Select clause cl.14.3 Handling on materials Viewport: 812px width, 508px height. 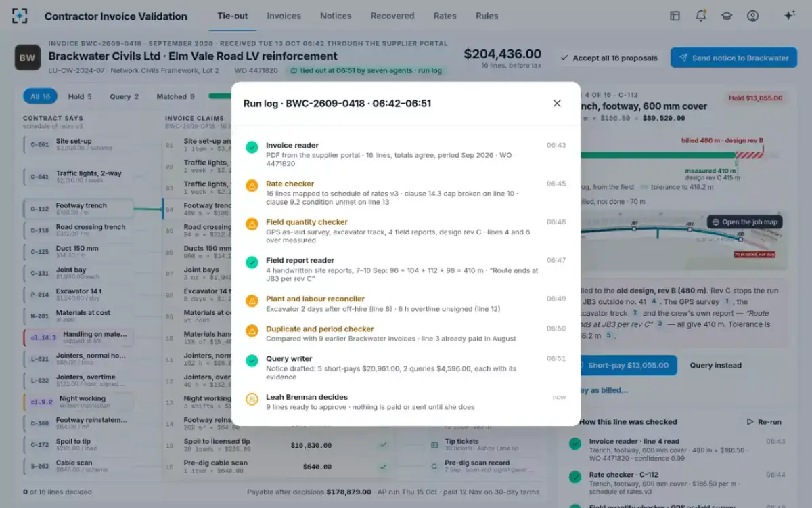pos(78,337)
